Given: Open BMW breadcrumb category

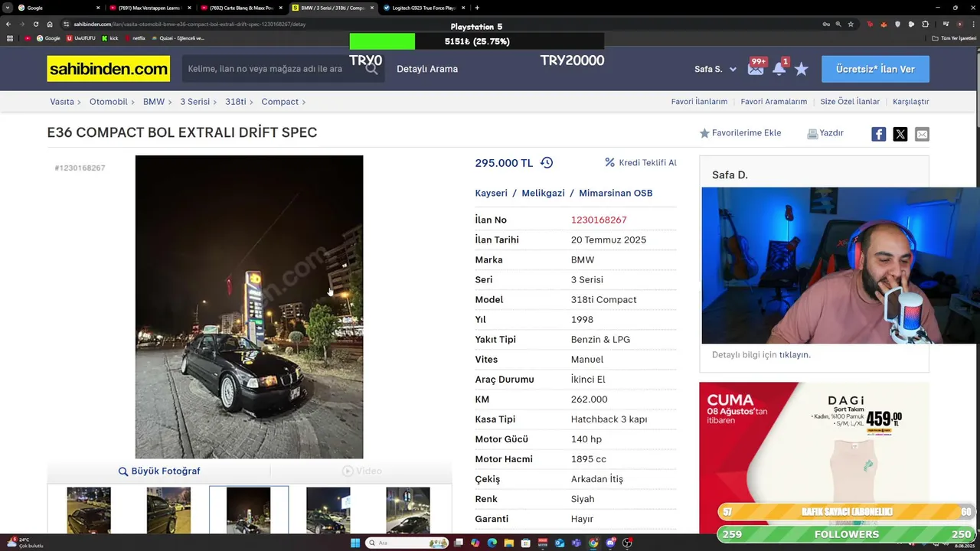Looking at the screenshot, I should pyautogui.click(x=153, y=101).
